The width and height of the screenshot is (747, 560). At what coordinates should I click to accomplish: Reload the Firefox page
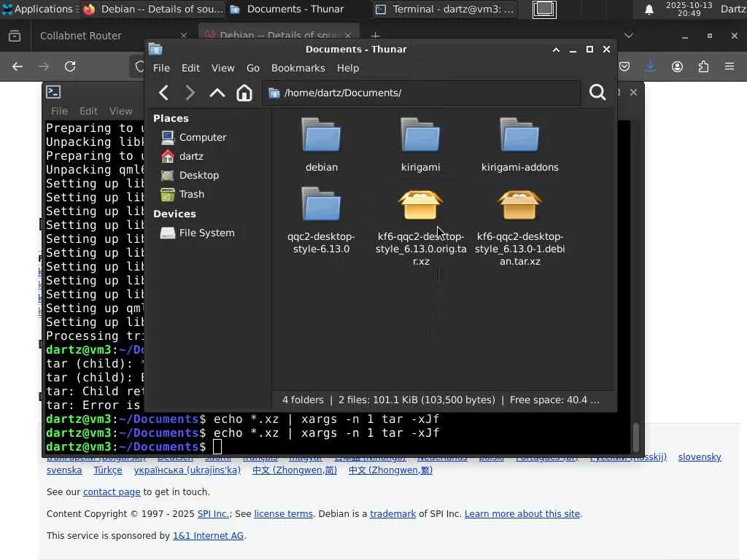tap(70, 66)
